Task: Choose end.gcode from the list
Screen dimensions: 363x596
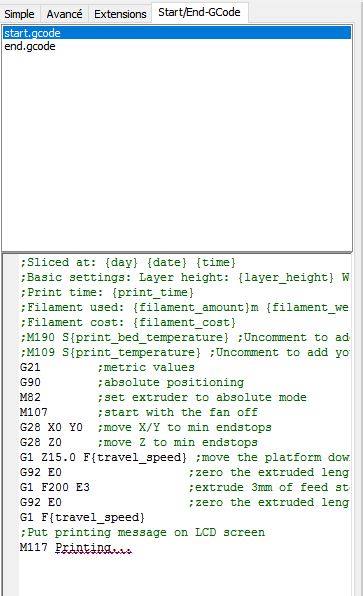Action: (x=176, y=46)
